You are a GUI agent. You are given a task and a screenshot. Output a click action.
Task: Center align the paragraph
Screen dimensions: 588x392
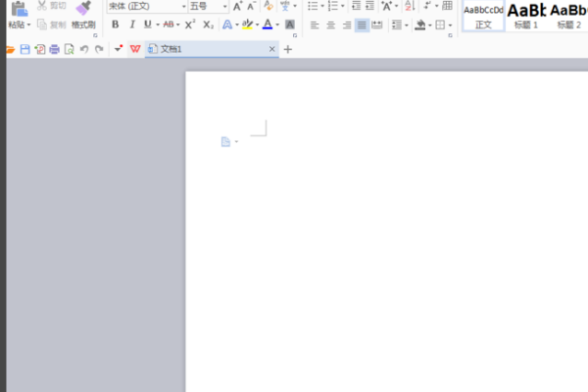[x=330, y=25]
